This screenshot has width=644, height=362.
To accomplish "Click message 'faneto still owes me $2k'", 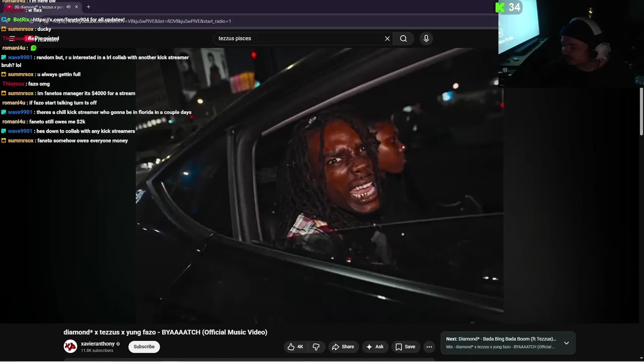I will [x=57, y=122].
